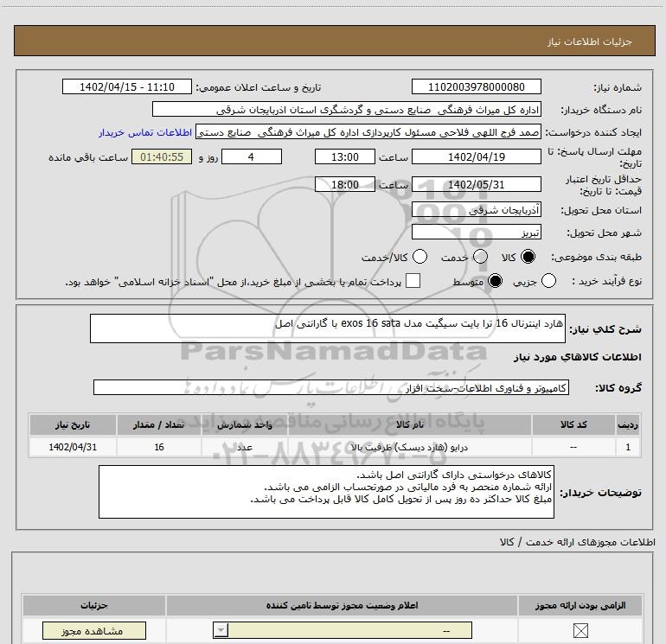Choose متوسط purchase process type

[x=495, y=281]
